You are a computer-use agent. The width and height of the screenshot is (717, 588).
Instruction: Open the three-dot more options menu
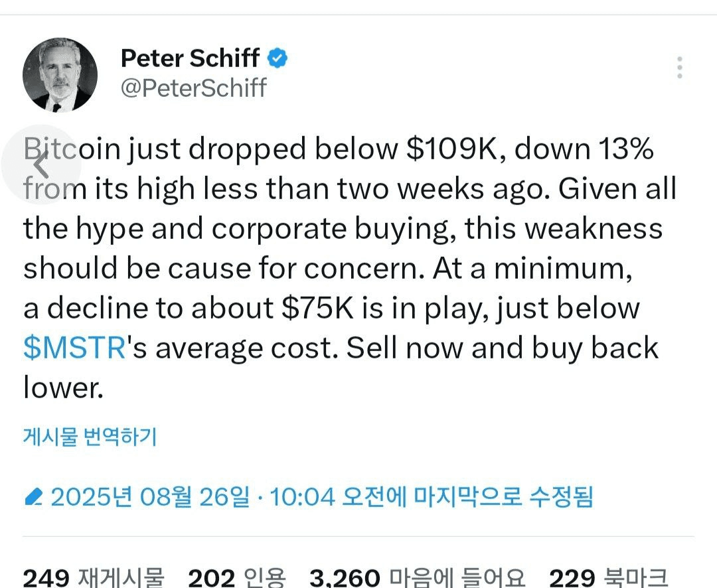(680, 68)
